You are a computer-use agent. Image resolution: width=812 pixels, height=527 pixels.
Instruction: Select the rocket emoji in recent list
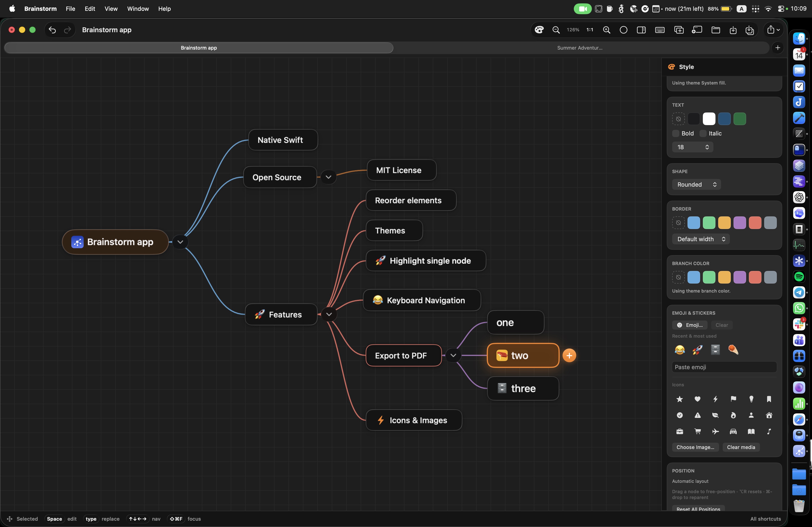[x=697, y=350]
